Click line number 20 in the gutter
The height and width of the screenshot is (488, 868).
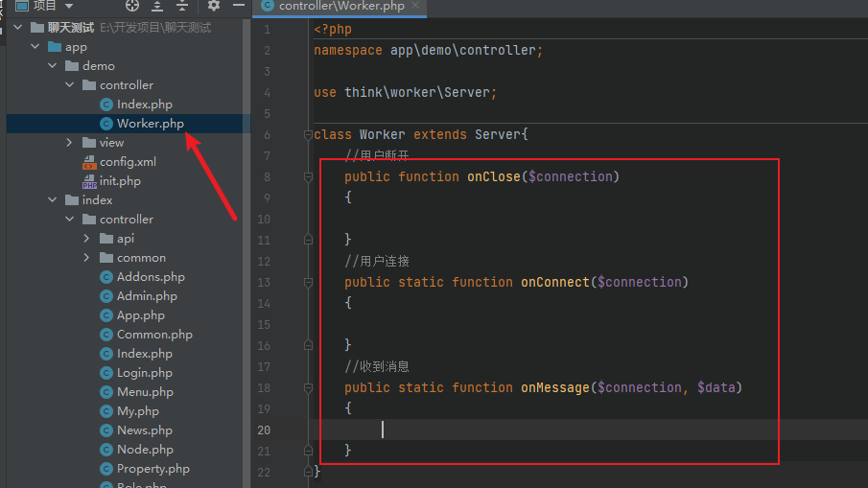click(264, 430)
